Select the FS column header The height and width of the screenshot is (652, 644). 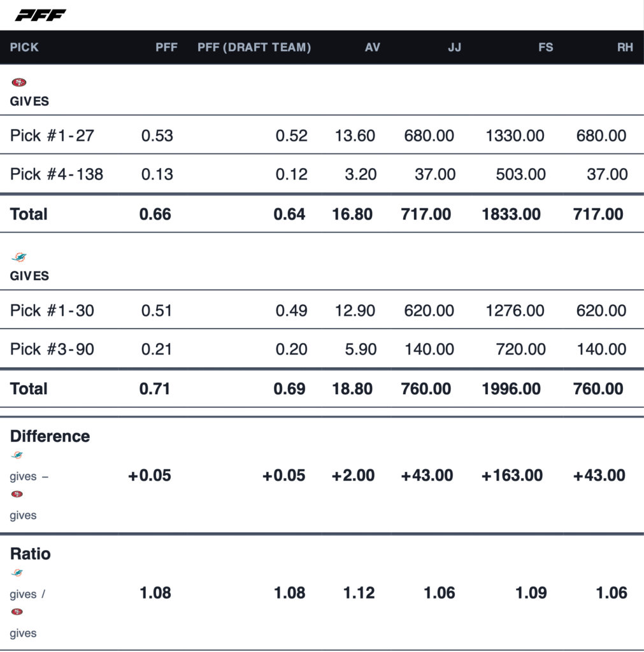coord(545,47)
